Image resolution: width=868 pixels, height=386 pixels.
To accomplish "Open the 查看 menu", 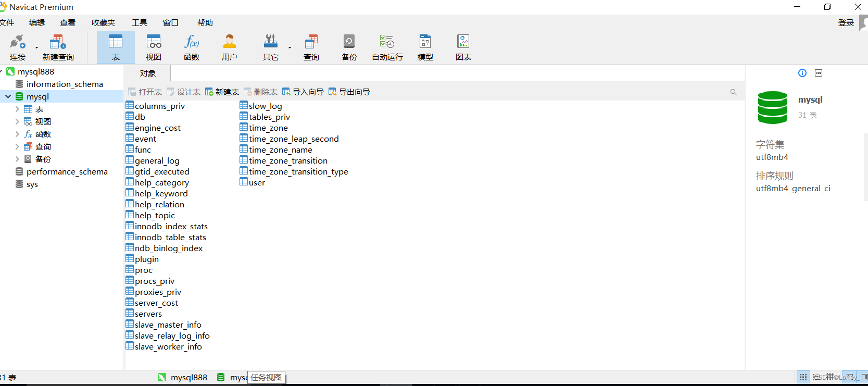I will point(68,22).
